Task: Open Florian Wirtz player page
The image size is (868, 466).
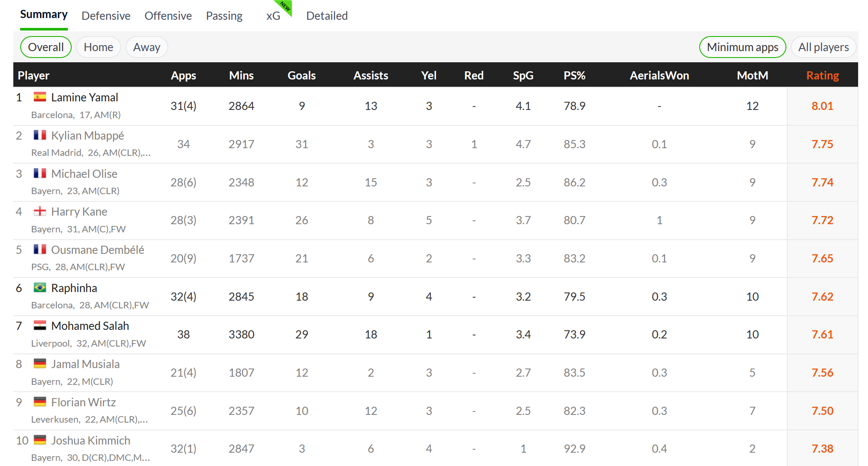Action: 83,402
